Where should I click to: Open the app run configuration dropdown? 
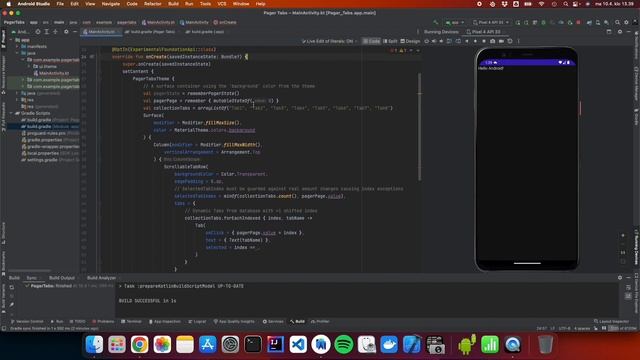[455, 22]
